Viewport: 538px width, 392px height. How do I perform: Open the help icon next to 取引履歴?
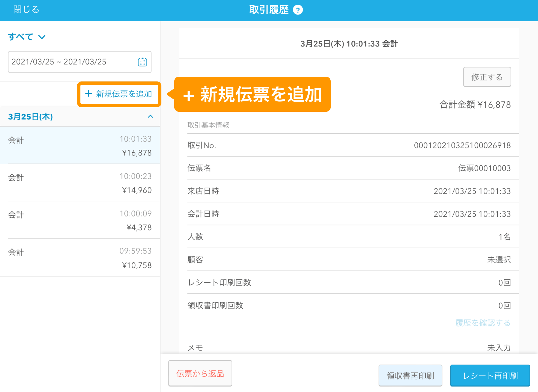tap(298, 9)
